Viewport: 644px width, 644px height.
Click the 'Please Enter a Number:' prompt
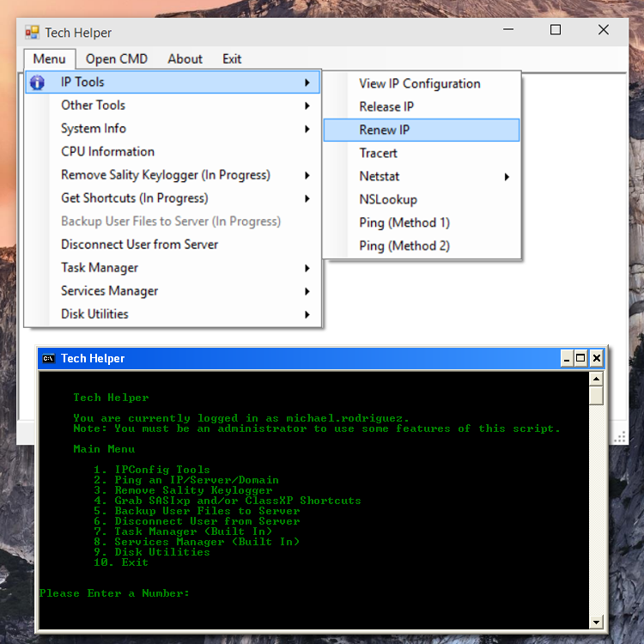(x=114, y=593)
